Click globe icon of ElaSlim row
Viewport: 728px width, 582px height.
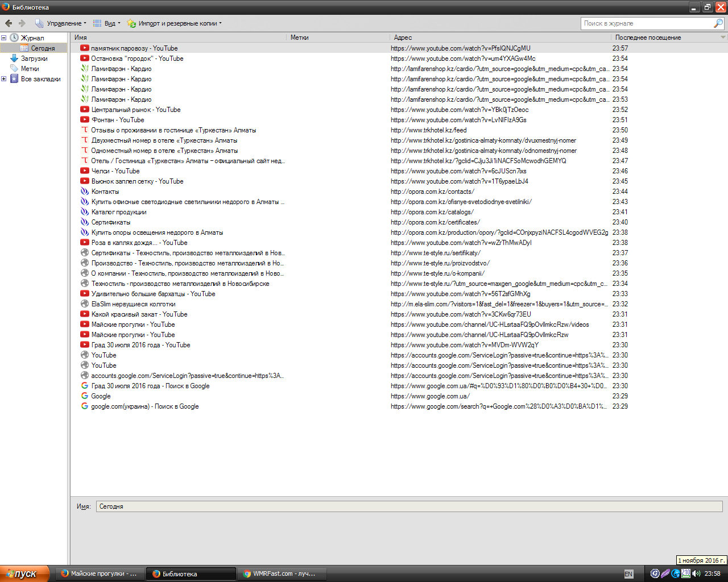tap(85, 304)
